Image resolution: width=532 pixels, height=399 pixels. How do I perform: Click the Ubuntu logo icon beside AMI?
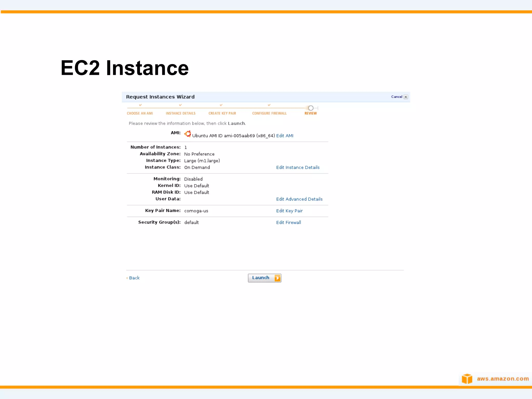coord(188,134)
